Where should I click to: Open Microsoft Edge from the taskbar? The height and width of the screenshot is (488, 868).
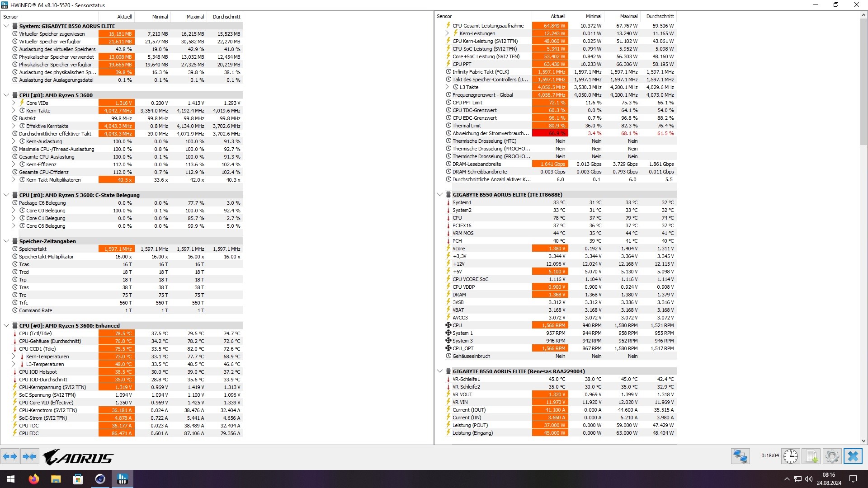click(100, 479)
